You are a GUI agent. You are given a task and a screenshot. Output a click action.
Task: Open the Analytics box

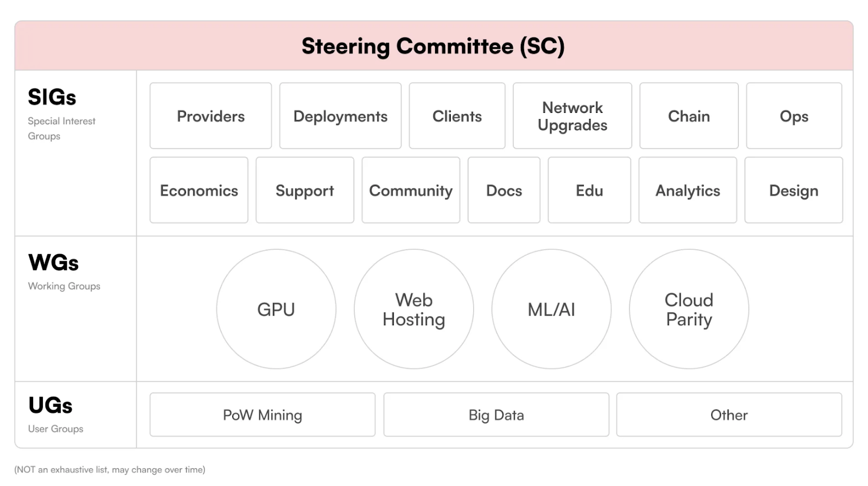coord(687,191)
